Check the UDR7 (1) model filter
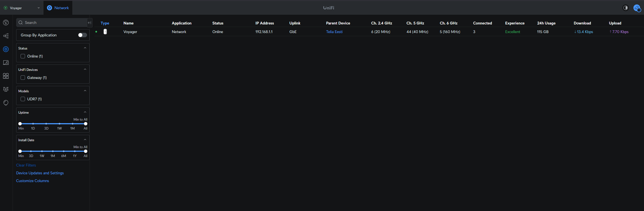644x211 pixels. (23, 99)
